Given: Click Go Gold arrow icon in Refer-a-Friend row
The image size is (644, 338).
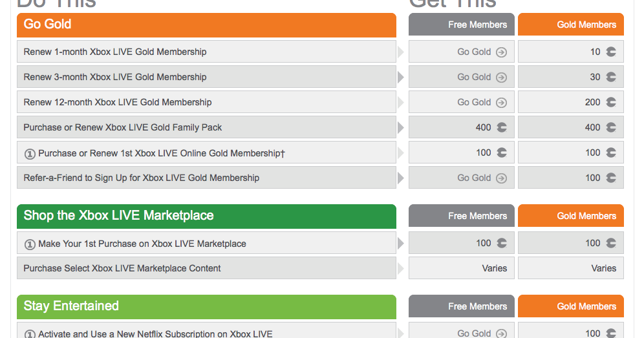Looking at the screenshot, I should click(501, 178).
